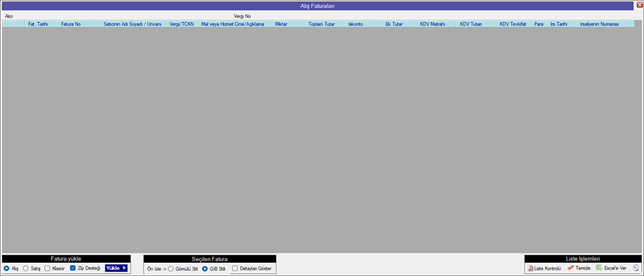
Task: Click the Temizle eraser icon
Action: coord(571,268)
